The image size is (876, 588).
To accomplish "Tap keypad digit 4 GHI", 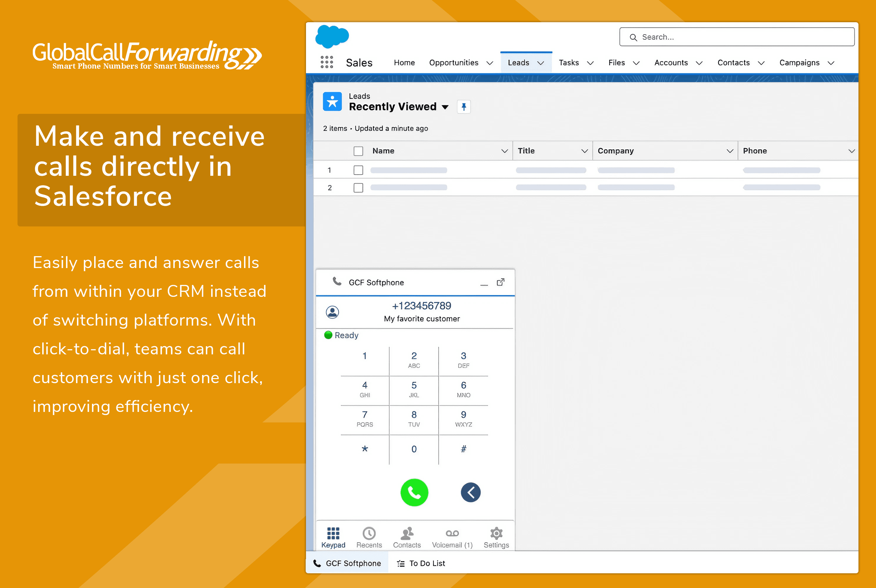I will (364, 390).
